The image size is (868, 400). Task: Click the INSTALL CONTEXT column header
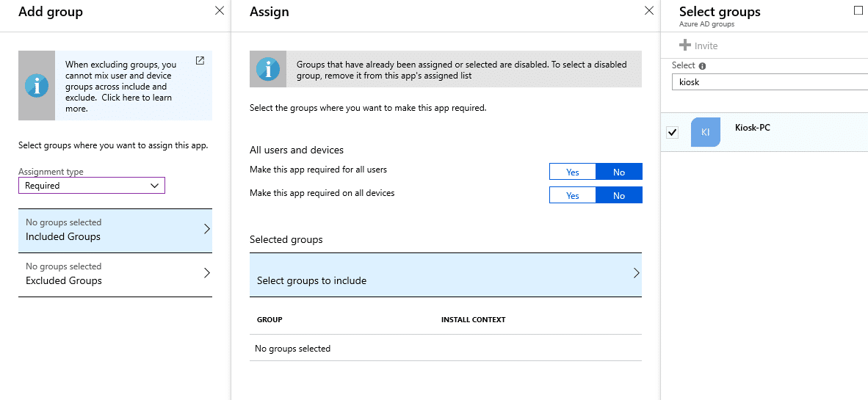[x=474, y=320]
